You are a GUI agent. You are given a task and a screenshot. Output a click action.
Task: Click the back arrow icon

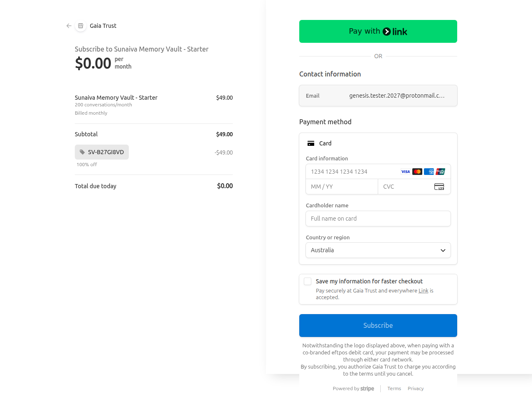click(x=69, y=26)
